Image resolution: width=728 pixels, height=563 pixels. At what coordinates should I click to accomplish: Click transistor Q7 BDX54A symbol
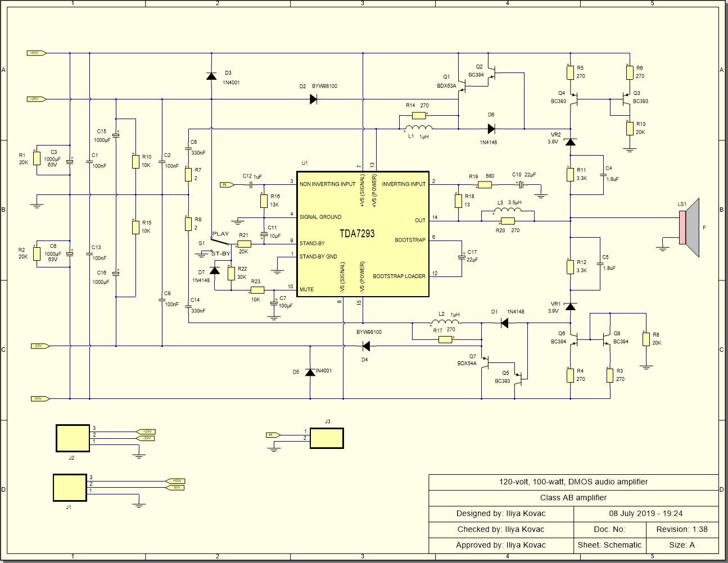coord(486,363)
